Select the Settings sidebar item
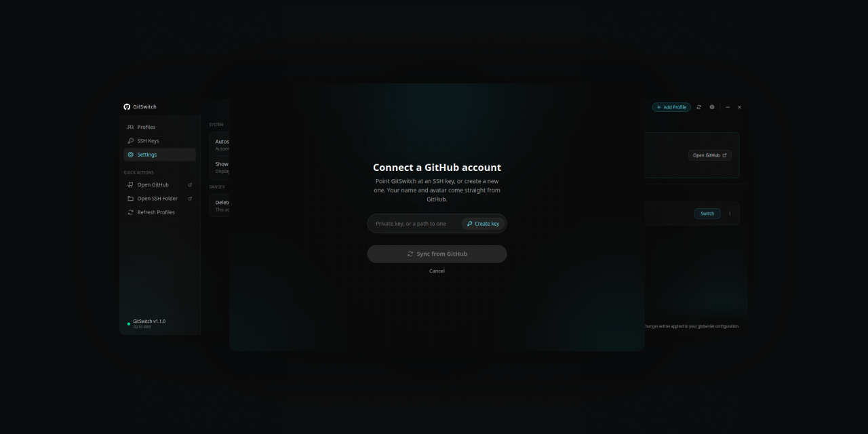Image resolution: width=868 pixels, height=434 pixels. 159,155
